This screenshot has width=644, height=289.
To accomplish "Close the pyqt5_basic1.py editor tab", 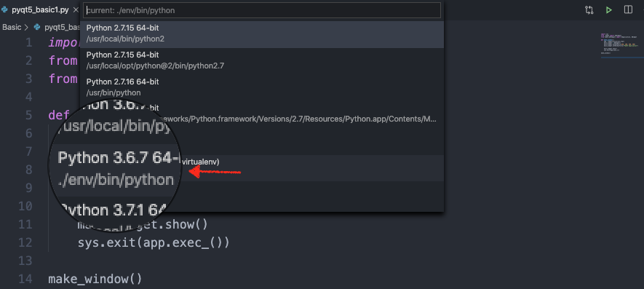I will point(76,10).
